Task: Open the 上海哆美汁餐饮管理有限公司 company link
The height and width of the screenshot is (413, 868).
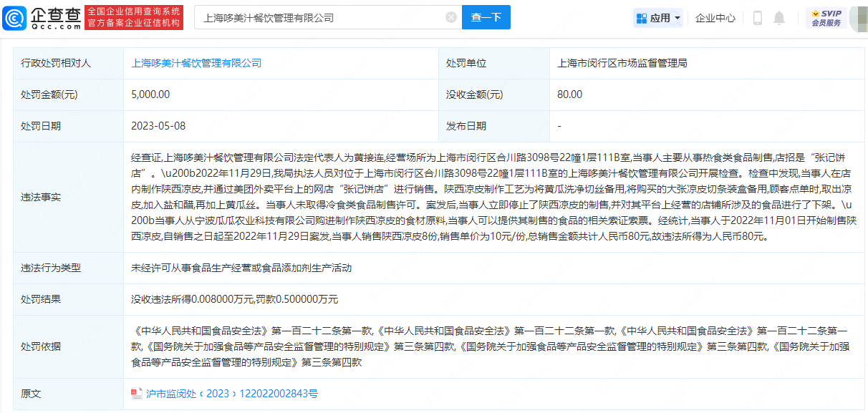Action: (x=196, y=63)
